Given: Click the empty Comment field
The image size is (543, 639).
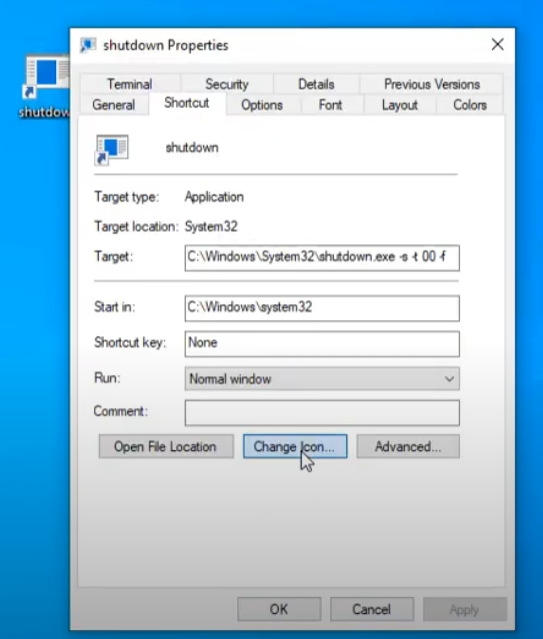Looking at the screenshot, I should coord(322,412).
